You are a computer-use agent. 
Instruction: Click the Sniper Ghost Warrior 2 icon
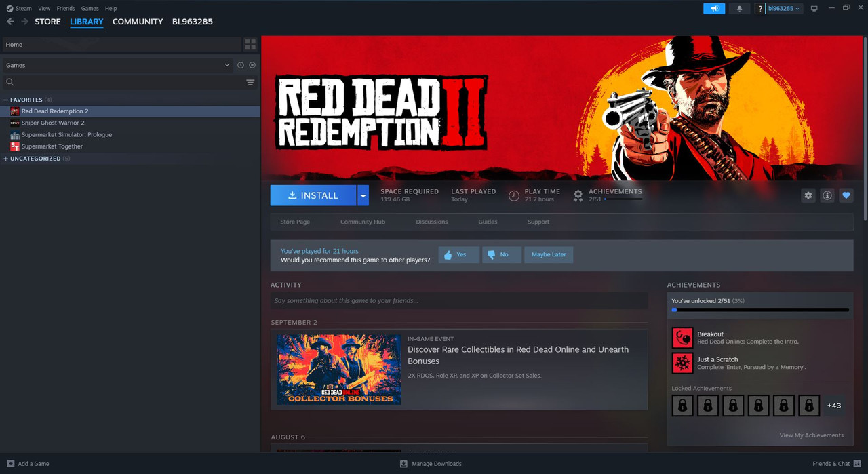pyautogui.click(x=15, y=123)
